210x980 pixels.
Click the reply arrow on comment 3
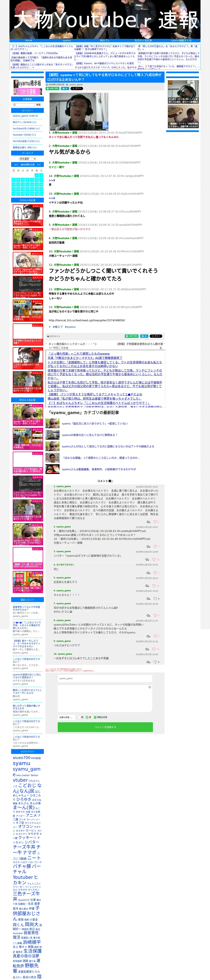tap(147, 560)
